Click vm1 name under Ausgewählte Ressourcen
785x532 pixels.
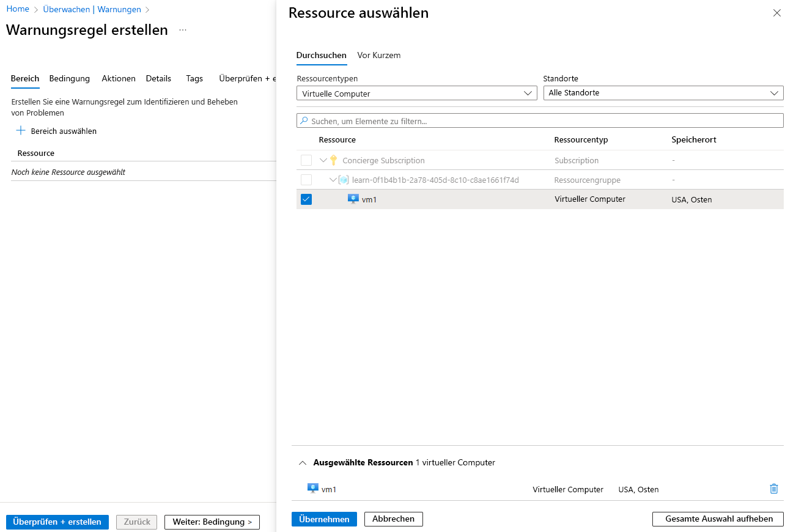point(329,489)
